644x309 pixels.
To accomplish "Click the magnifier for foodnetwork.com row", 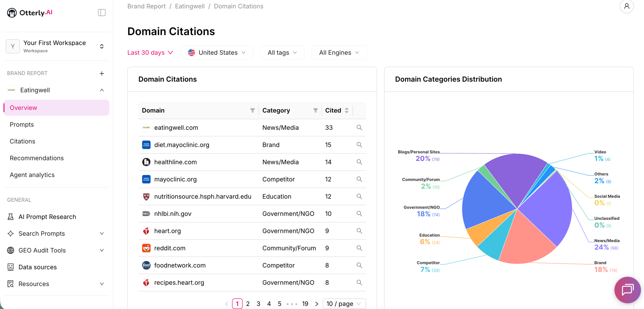I will pos(359,265).
